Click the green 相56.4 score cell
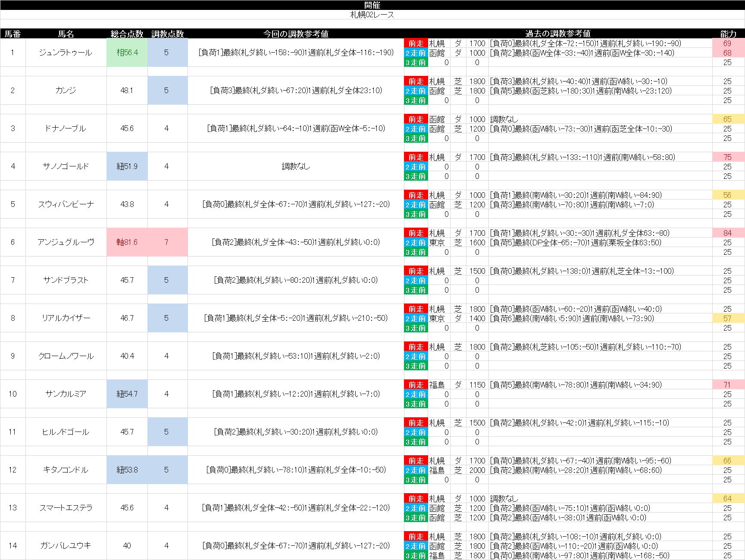 click(127, 53)
